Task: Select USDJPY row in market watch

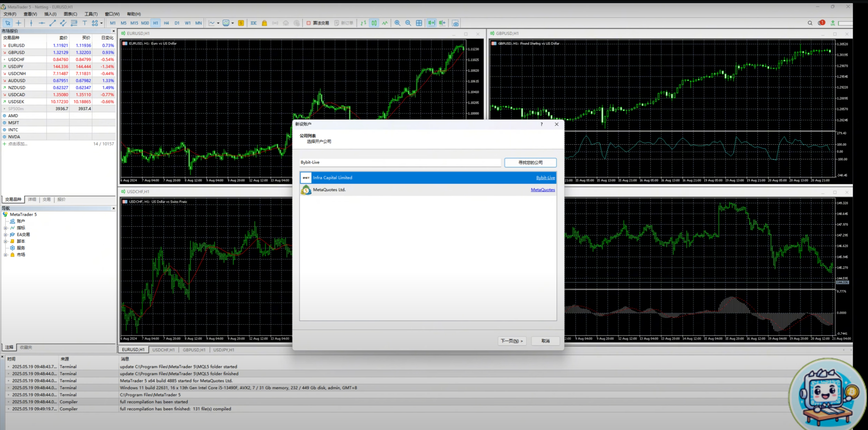Action: coord(58,67)
